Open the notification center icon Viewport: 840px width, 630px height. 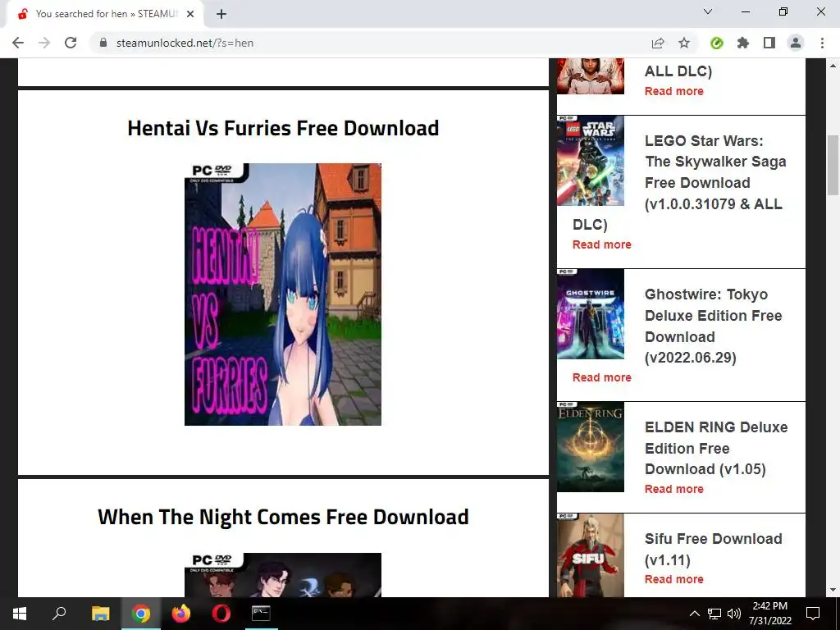click(x=813, y=614)
